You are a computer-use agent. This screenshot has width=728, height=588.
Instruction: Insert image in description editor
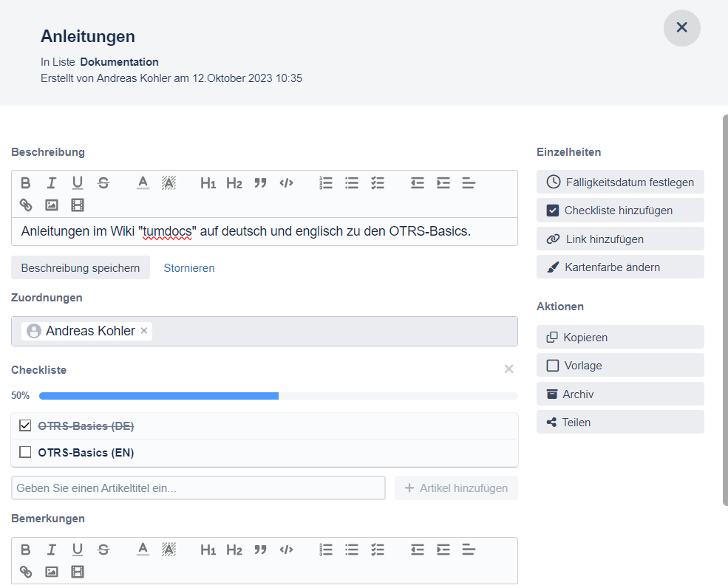[52, 205]
